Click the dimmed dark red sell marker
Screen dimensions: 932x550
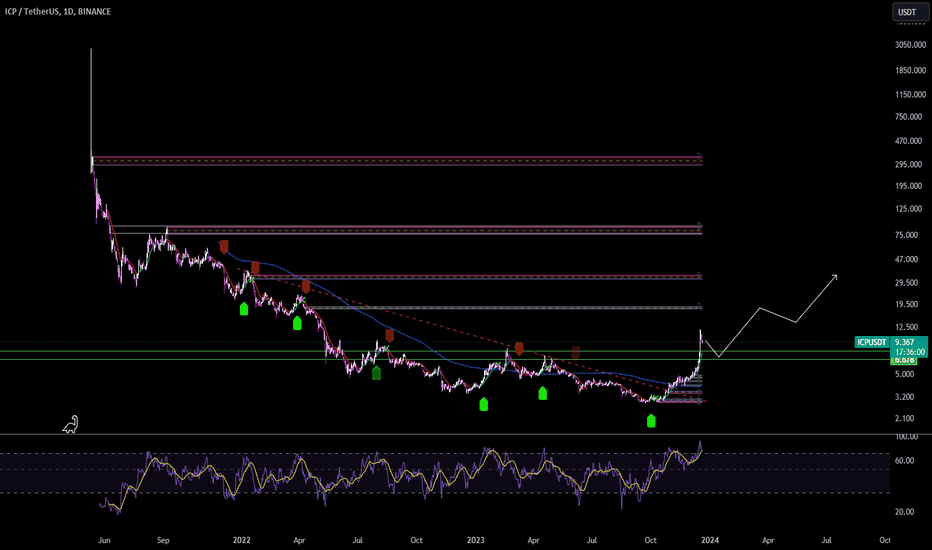pos(575,353)
